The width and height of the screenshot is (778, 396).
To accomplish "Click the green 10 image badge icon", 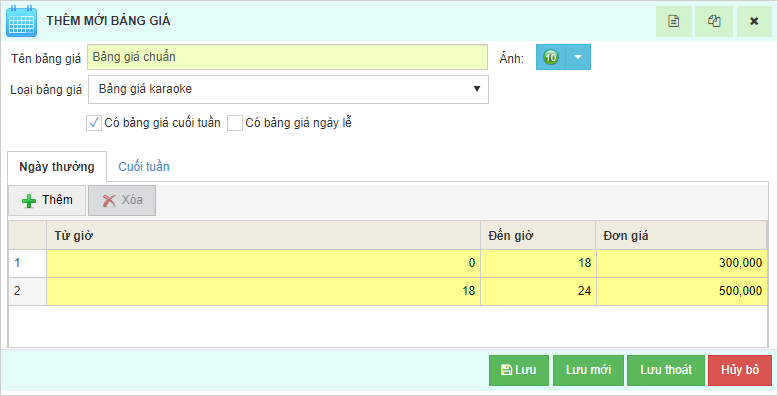I will pos(551,57).
